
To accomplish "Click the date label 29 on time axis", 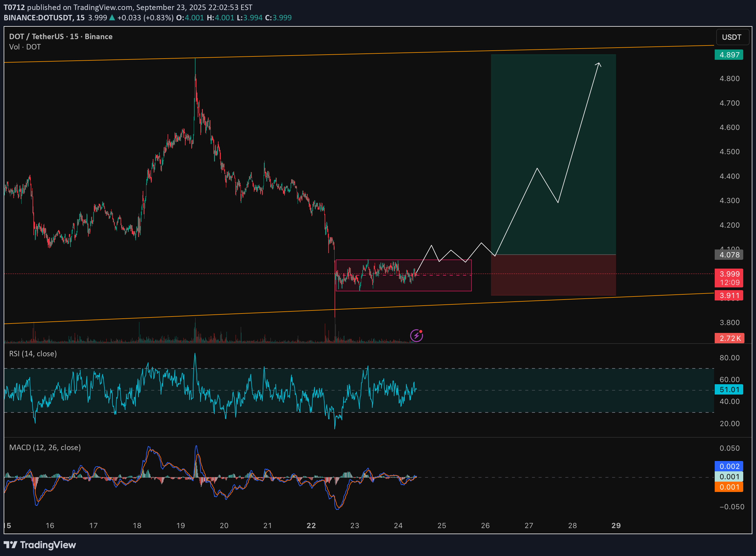I will click(616, 525).
